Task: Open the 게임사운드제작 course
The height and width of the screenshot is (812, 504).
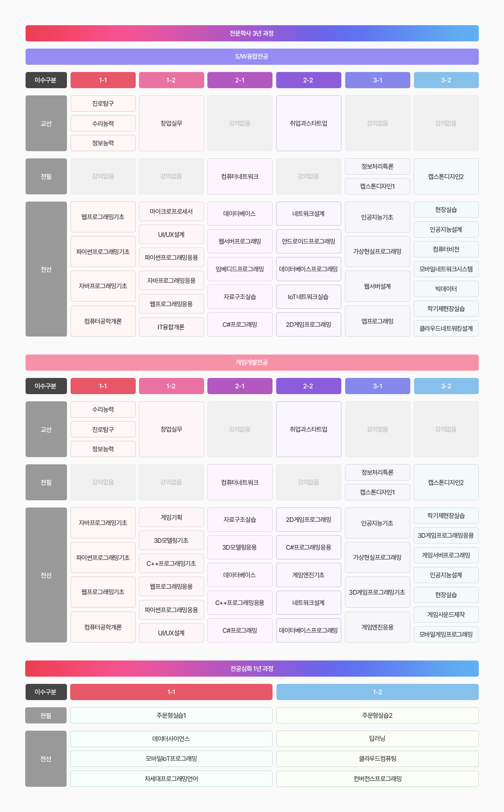Action: 446,614
